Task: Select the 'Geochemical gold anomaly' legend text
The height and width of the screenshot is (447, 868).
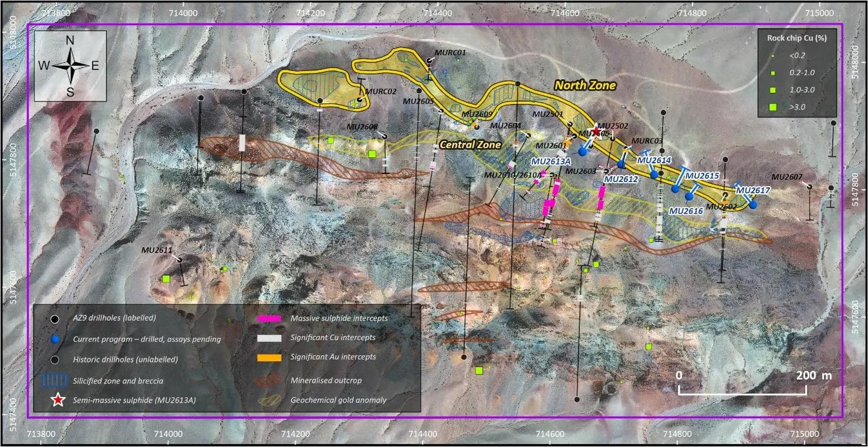Action: 339,401
